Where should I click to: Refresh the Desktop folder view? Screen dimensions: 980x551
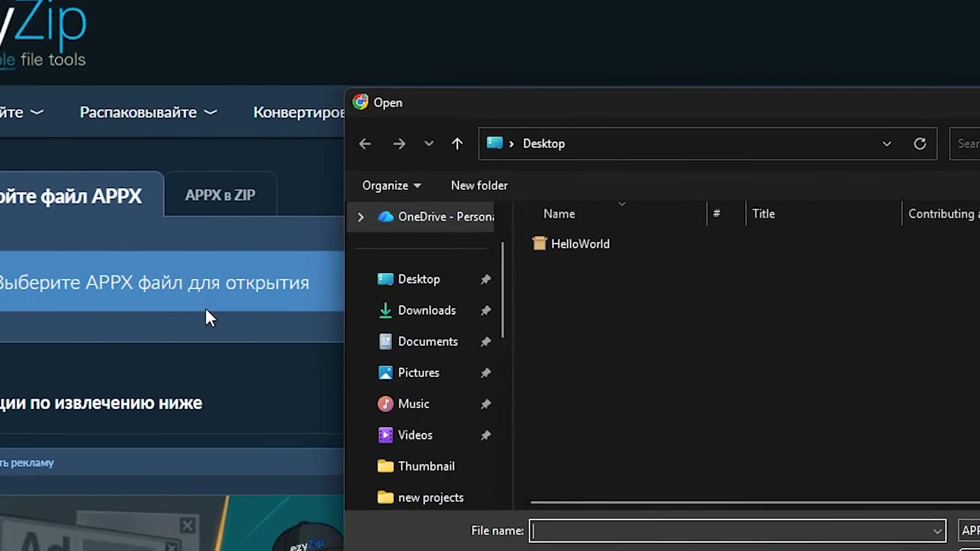pyautogui.click(x=920, y=144)
